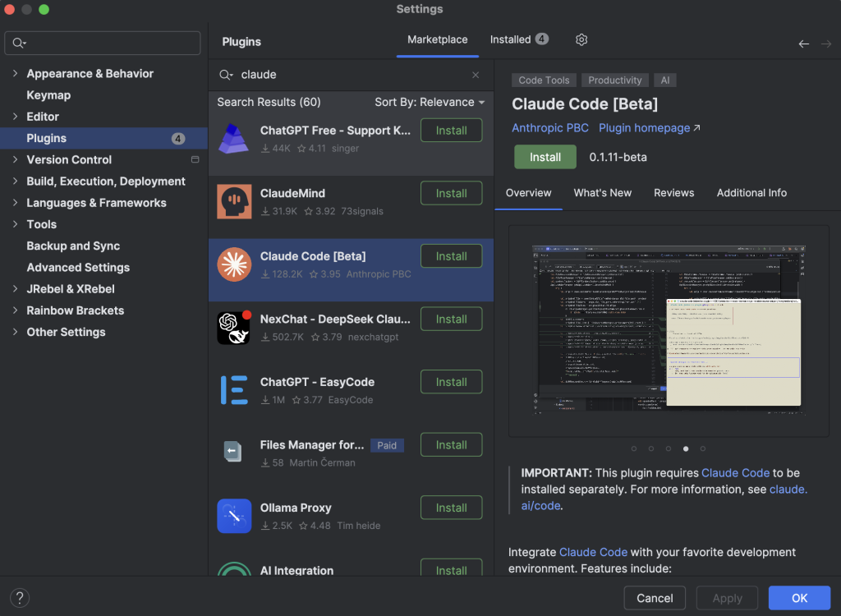Filter by the AI tag
This screenshot has height=616, width=841.
665,80
